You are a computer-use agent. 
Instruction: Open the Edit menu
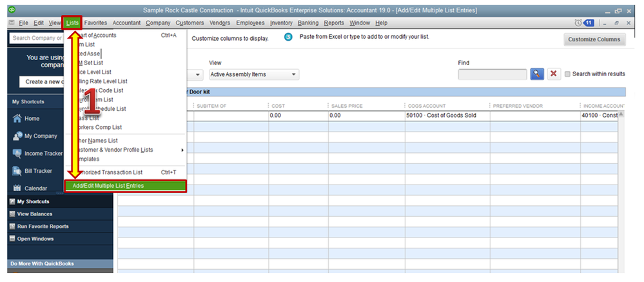click(39, 23)
